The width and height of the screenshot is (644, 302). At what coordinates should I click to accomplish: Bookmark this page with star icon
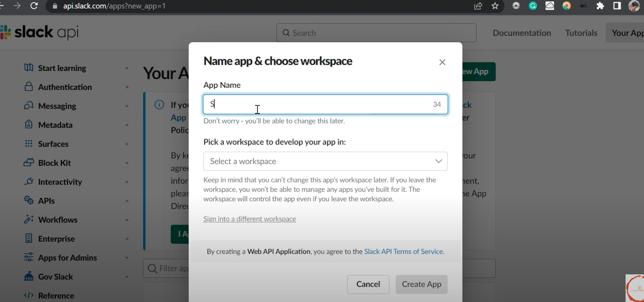pos(495,6)
